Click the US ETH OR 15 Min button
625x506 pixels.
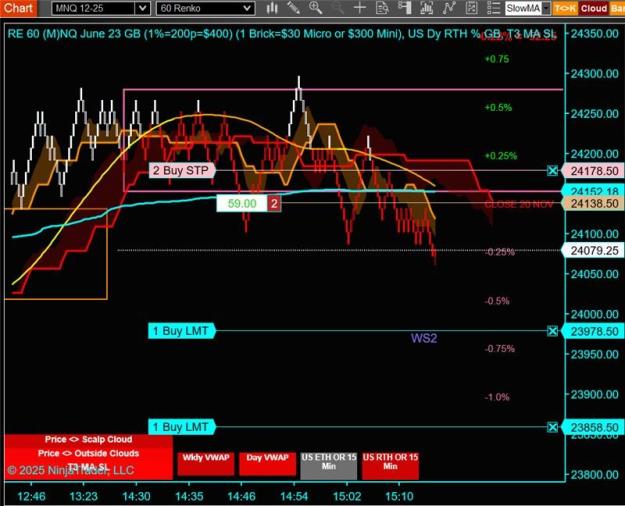pos(328,465)
